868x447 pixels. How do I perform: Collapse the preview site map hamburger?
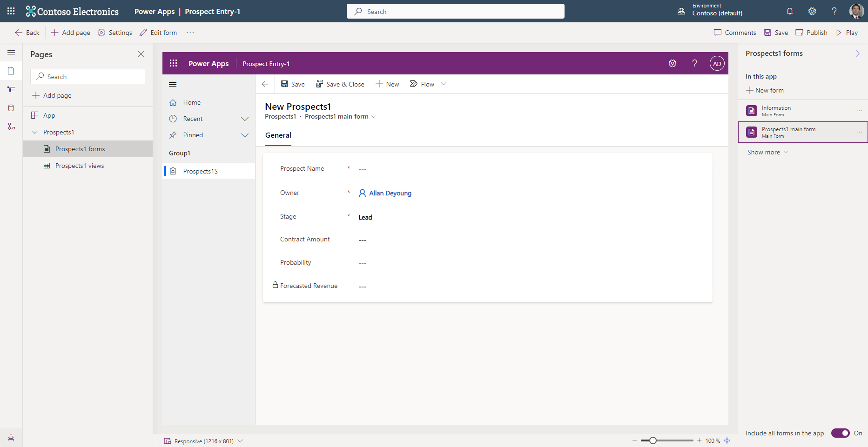[x=173, y=84]
